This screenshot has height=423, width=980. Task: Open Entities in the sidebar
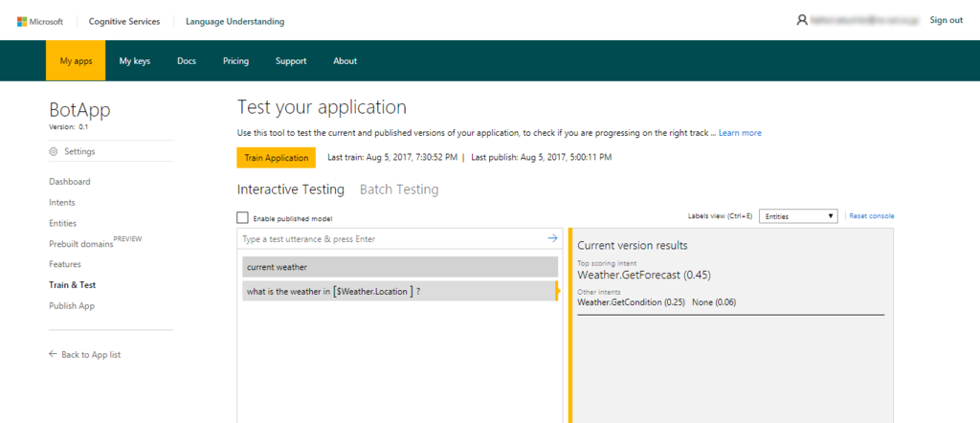(62, 223)
